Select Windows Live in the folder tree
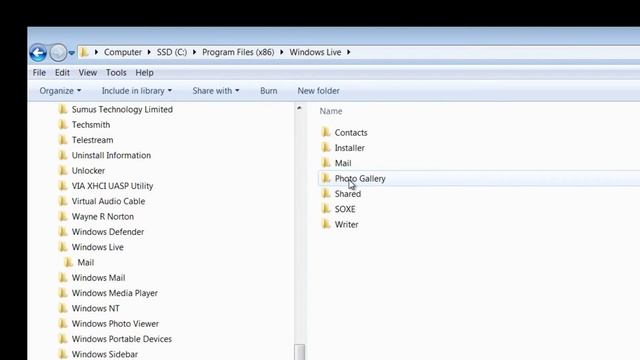640x360 pixels. click(98, 247)
